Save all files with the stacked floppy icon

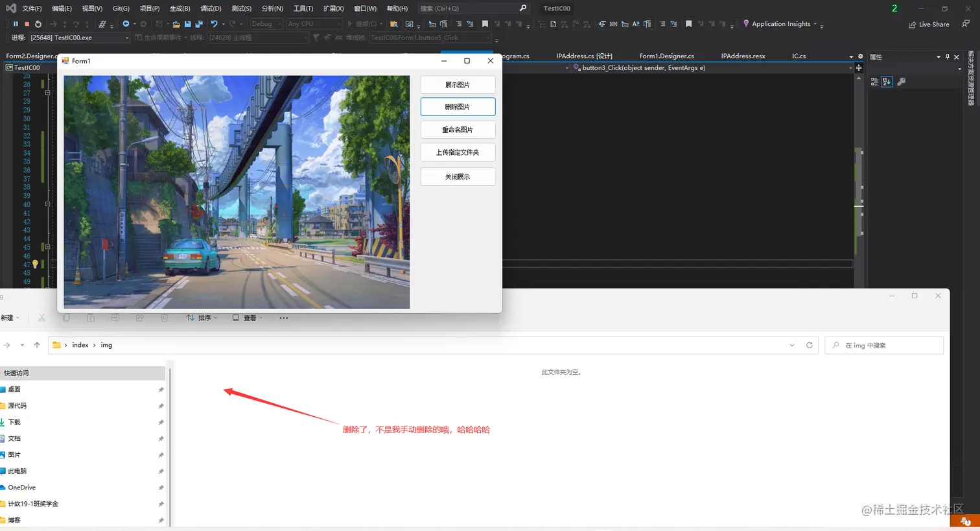pyautogui.click(x=199, y=24)
